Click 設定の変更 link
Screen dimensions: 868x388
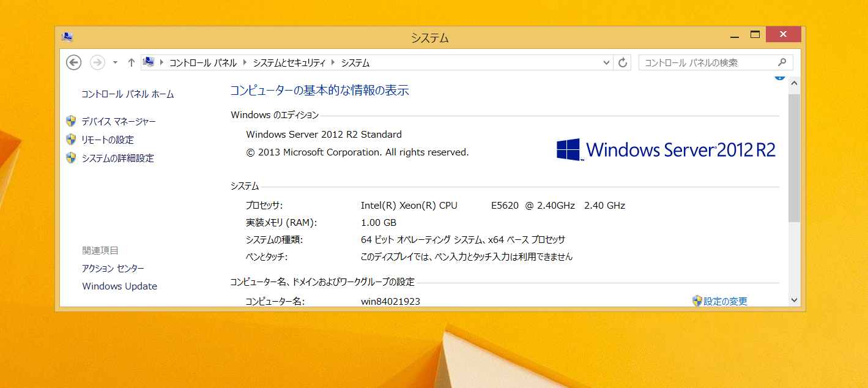725,301
